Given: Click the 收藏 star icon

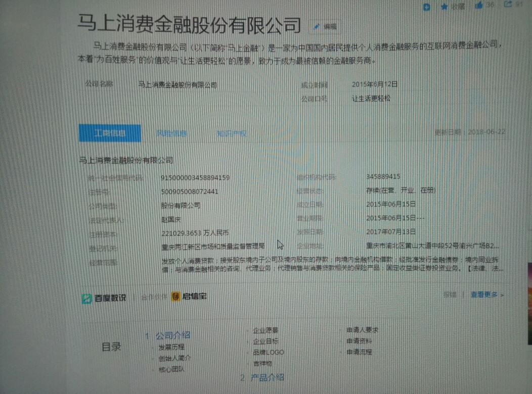Looking at the screenshot, I should pos(444,7).
